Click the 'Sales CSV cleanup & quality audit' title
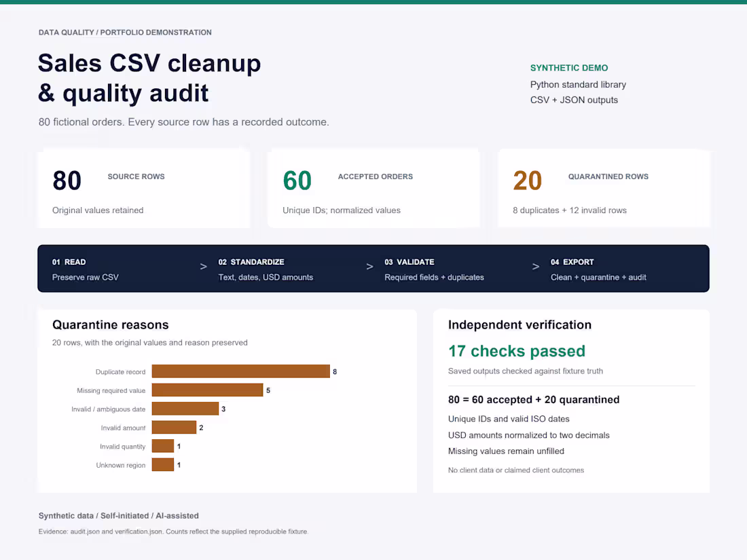Image resolution: width=747 pixels, height=560 pixels. pyautogui.click(x=149, y=78)
